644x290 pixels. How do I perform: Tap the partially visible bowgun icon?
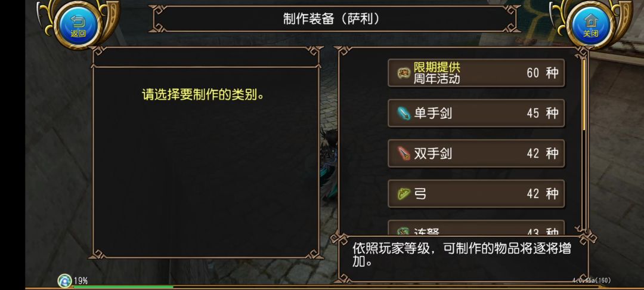point(404,230)
